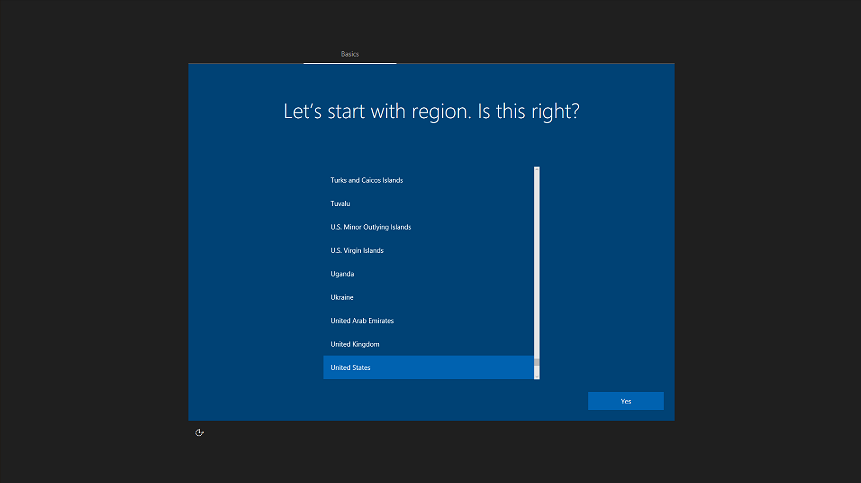861x483 pixels.
Task: Choose Ukraine as the region
Action: click(x=342, y=298)
